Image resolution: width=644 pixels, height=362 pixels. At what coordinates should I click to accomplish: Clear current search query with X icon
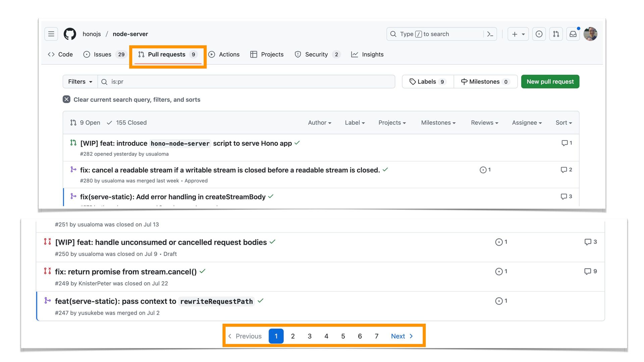(66, 99)
